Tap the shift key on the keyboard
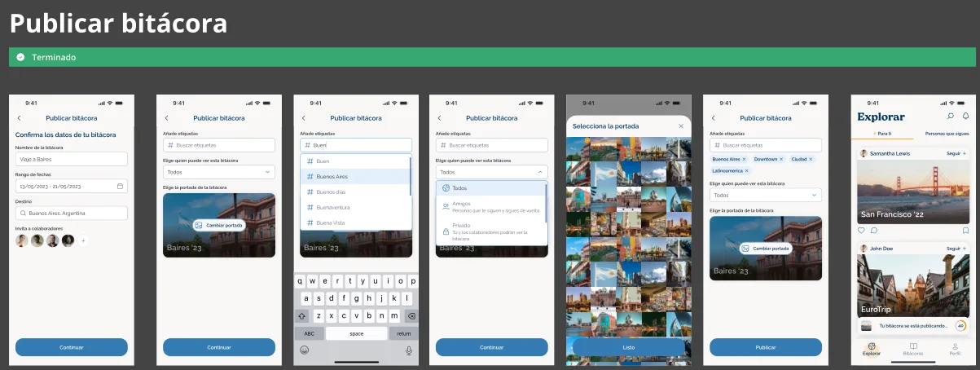This screenshot has height=370, width=980. tap(302, 316)
